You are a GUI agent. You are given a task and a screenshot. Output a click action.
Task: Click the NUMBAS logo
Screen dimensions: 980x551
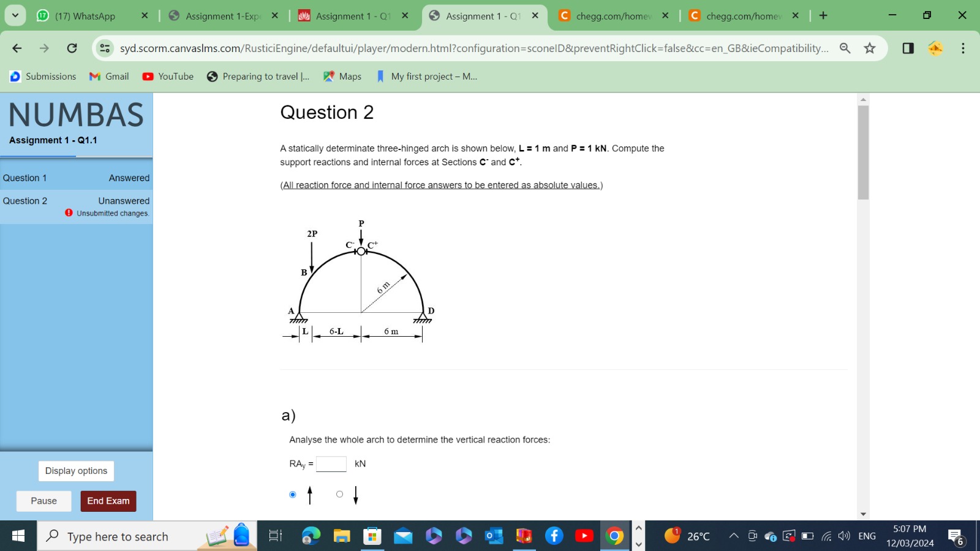(76, 115)
